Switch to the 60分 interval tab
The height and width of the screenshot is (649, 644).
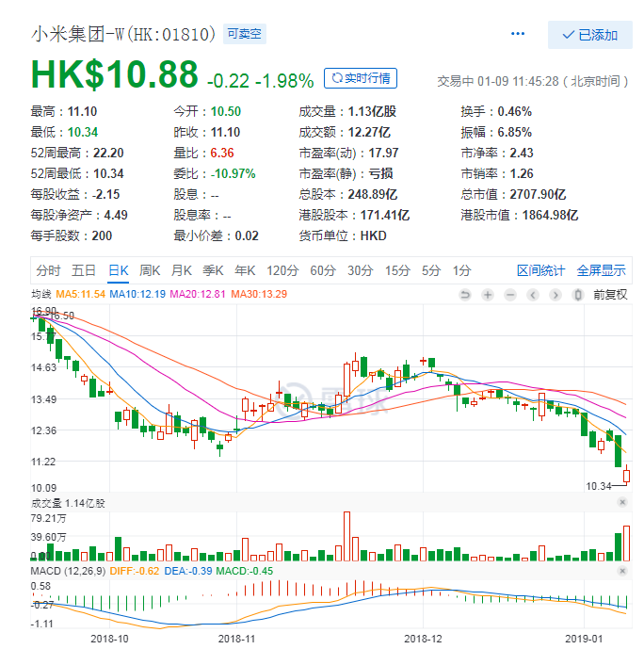[323, 270]
